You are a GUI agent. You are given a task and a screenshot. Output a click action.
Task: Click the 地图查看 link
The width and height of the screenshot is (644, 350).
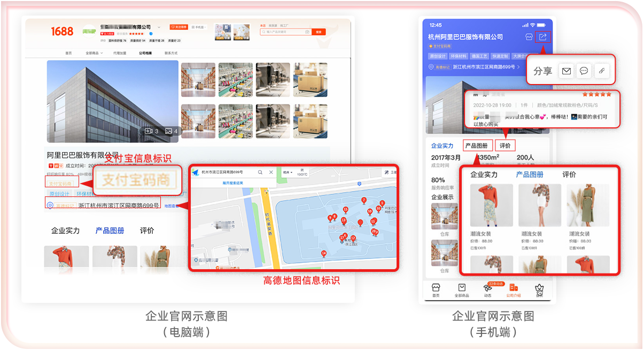tap(170, 206)
